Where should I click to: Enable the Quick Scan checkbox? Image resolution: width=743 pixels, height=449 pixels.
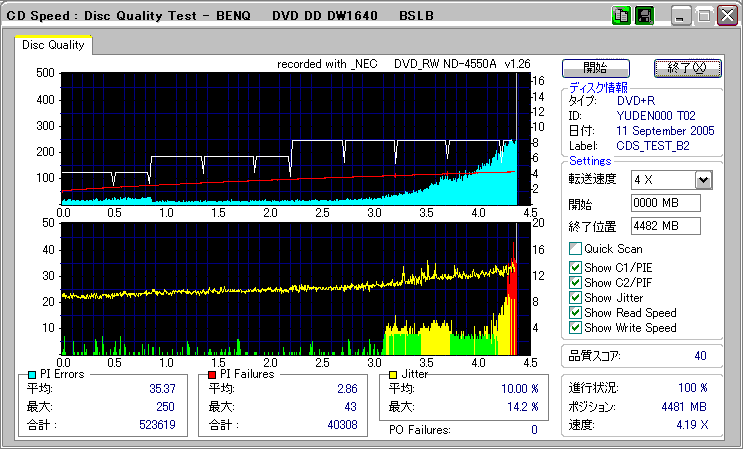point(575,249)
